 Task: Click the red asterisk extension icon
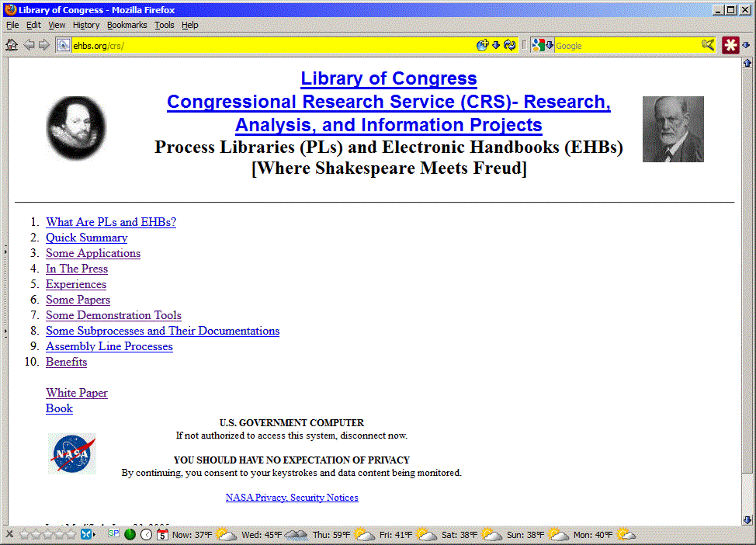730,45
